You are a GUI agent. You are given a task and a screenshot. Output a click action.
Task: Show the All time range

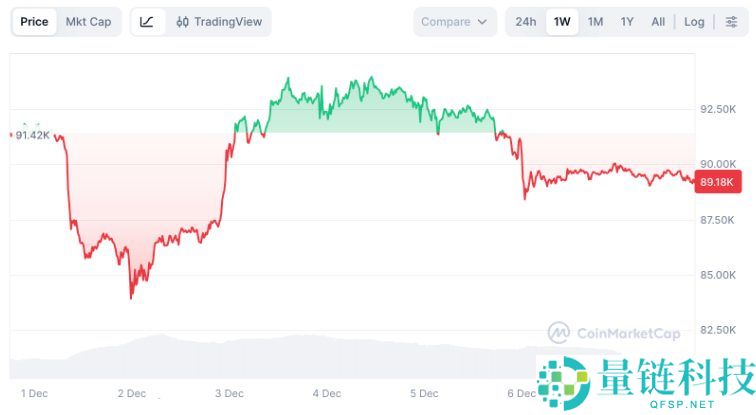(x=658, y=22)
